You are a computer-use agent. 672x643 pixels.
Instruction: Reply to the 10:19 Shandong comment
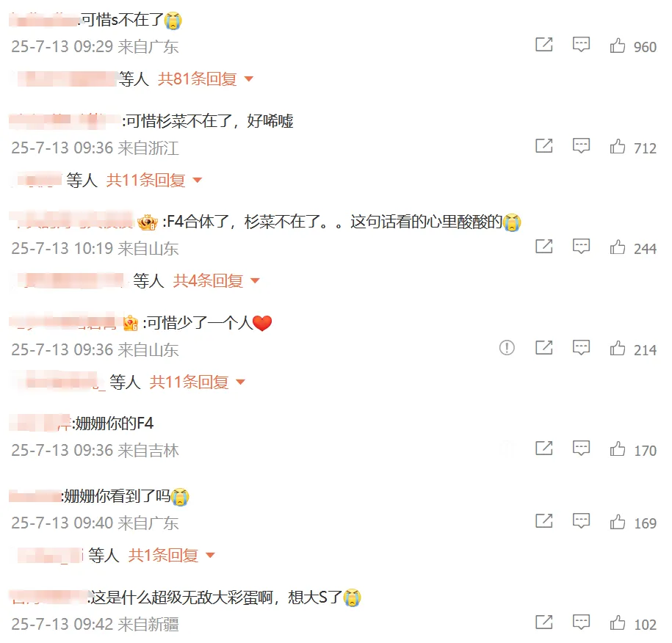tap(581, 247)
